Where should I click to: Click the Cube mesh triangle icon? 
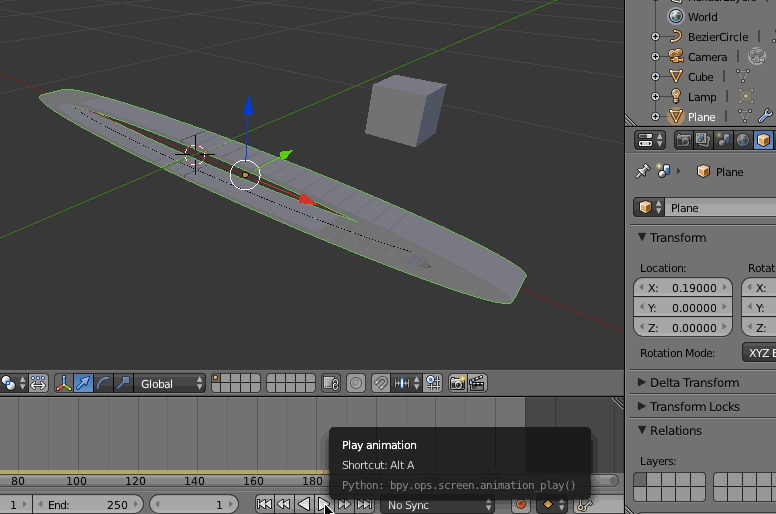click(676, 76)
